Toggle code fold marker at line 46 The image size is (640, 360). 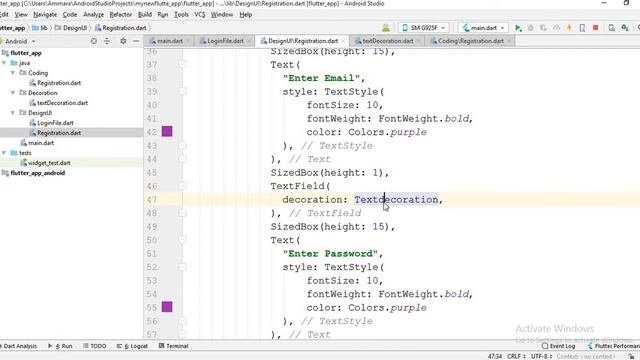tap(182, 186)
